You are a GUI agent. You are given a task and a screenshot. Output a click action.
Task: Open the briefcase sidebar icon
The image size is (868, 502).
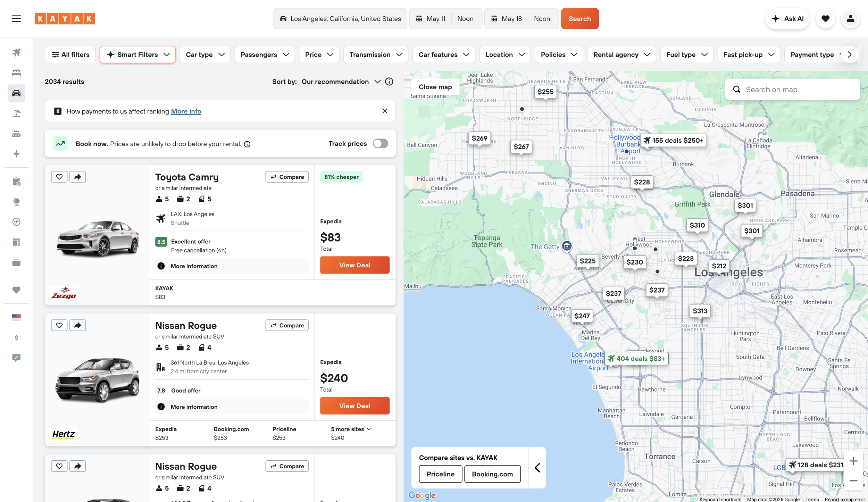click(x=16, y=262)
